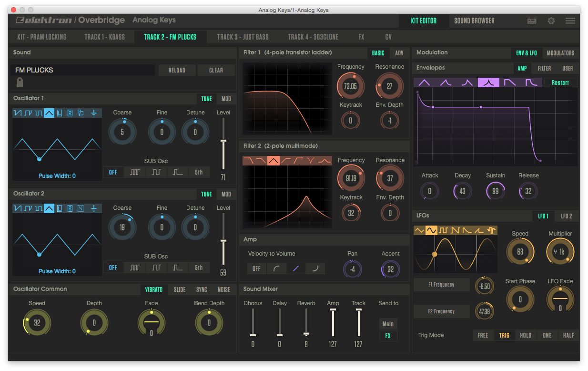Viewport: 588px width, 371px height.
Task: Click the device icon beside the gear
Action: (x=532, y=21)
